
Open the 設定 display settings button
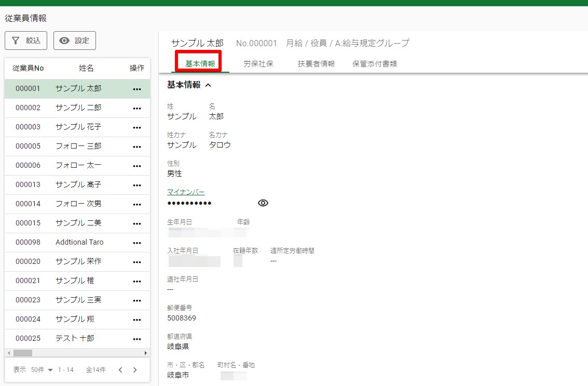pos(75,41)
